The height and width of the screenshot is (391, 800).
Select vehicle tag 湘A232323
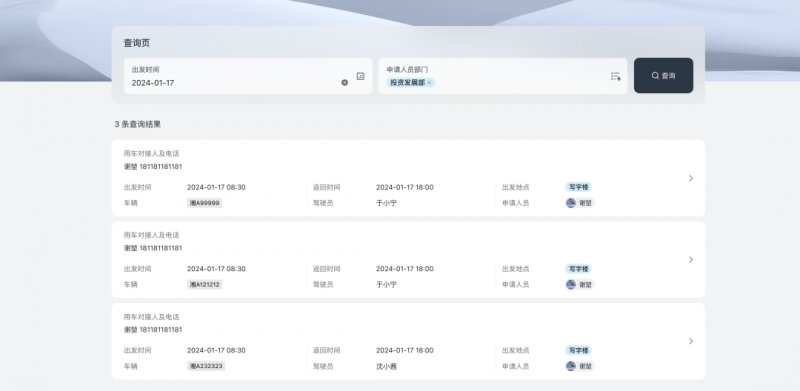pyautogui.click(x=206, y=366)
